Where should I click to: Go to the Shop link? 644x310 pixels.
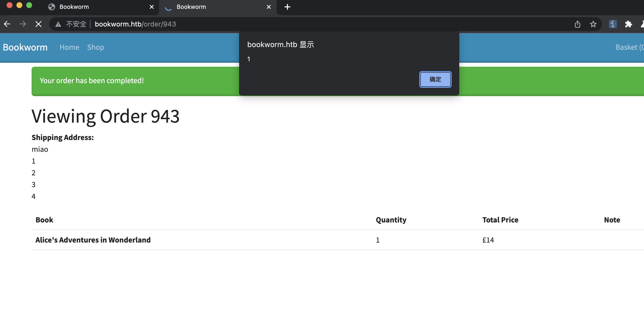(x=96, y=47)
